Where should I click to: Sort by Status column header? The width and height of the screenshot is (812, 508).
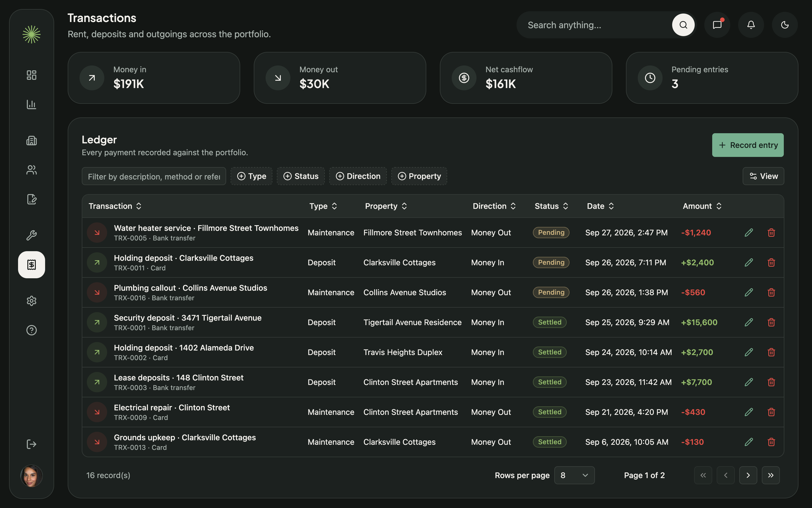click(x=551, y=206)
